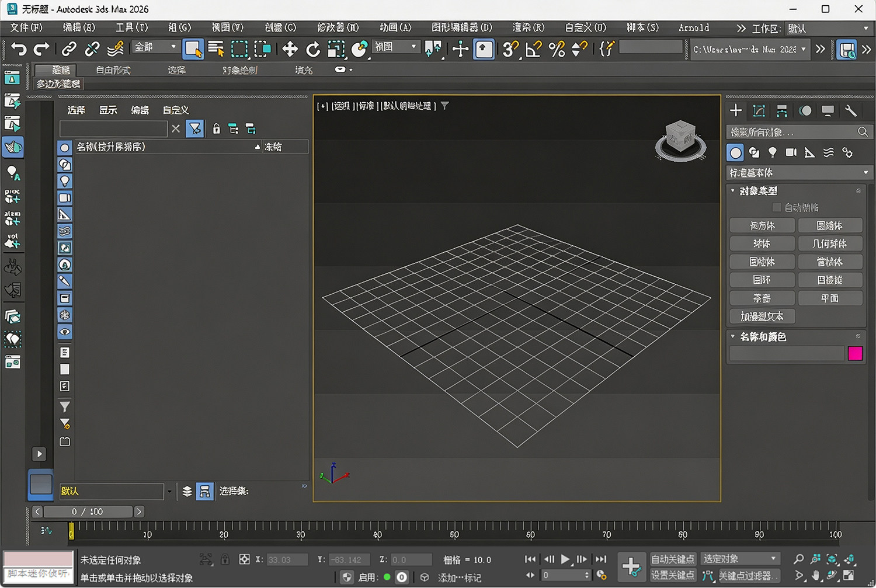The image size is (876, 588).
Task: Click the 平面 plane button
Action: click(830, 298)
